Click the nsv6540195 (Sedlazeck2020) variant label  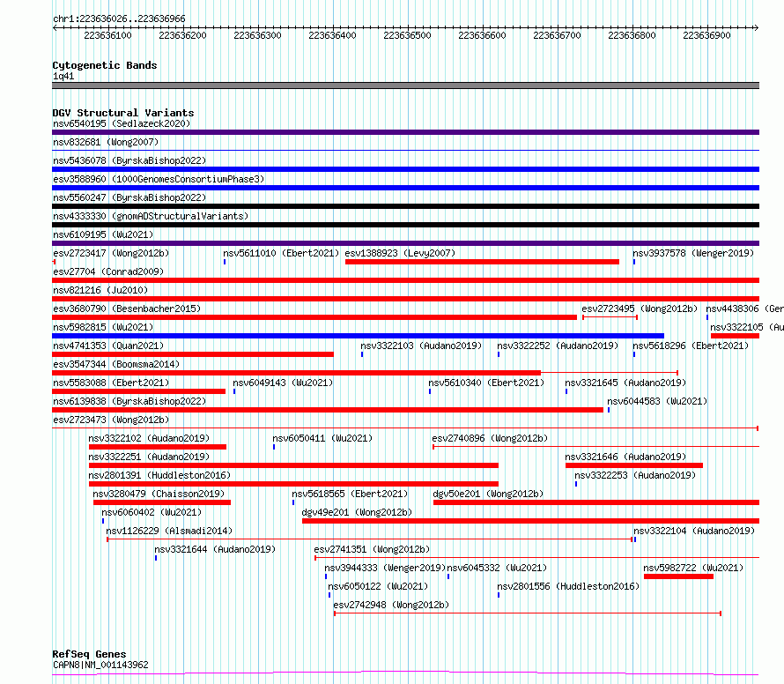pos(122,123)
